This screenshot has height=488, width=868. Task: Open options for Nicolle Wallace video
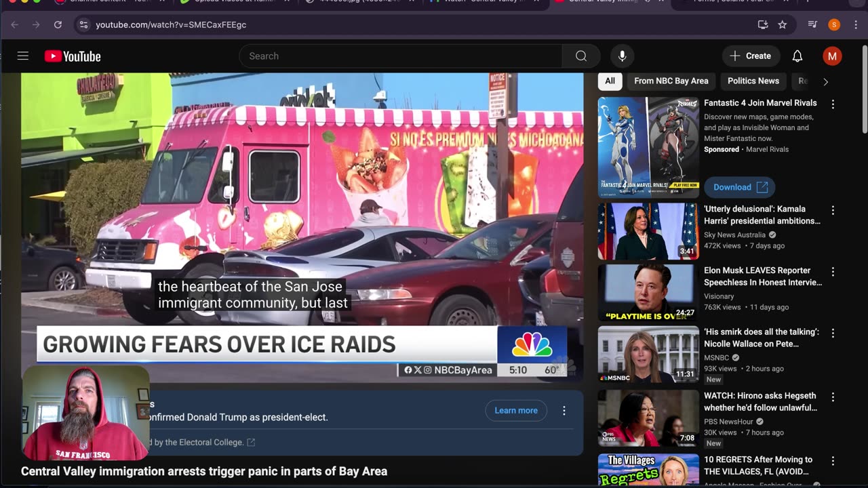pos(833,333)
